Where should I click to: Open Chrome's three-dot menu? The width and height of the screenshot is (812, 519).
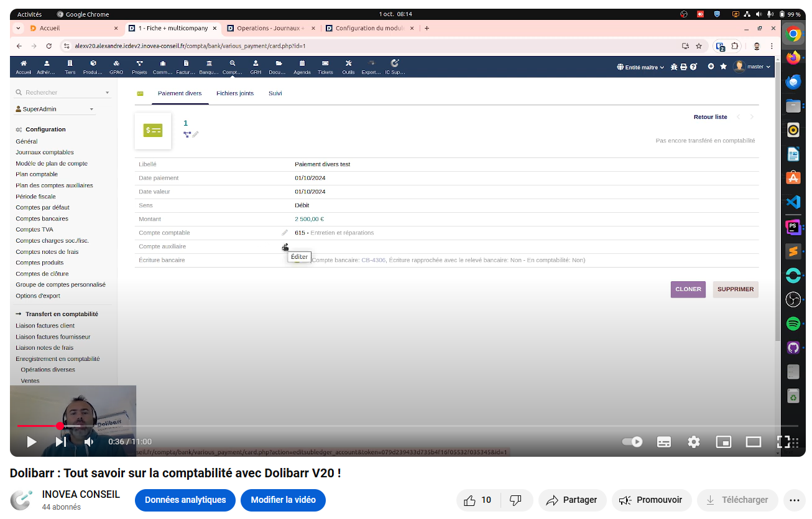pyautogui.click(x=772, y=46)
